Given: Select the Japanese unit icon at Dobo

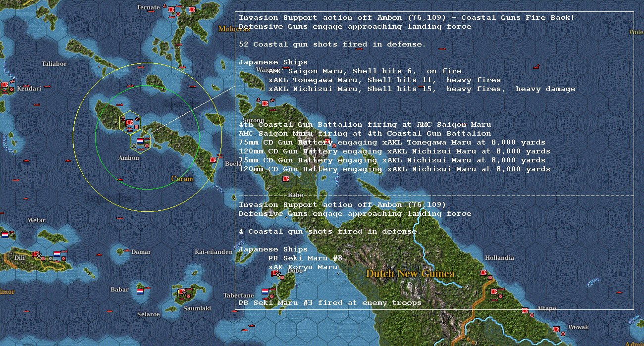Looking at the screenshot, I should tap(275, 273).
